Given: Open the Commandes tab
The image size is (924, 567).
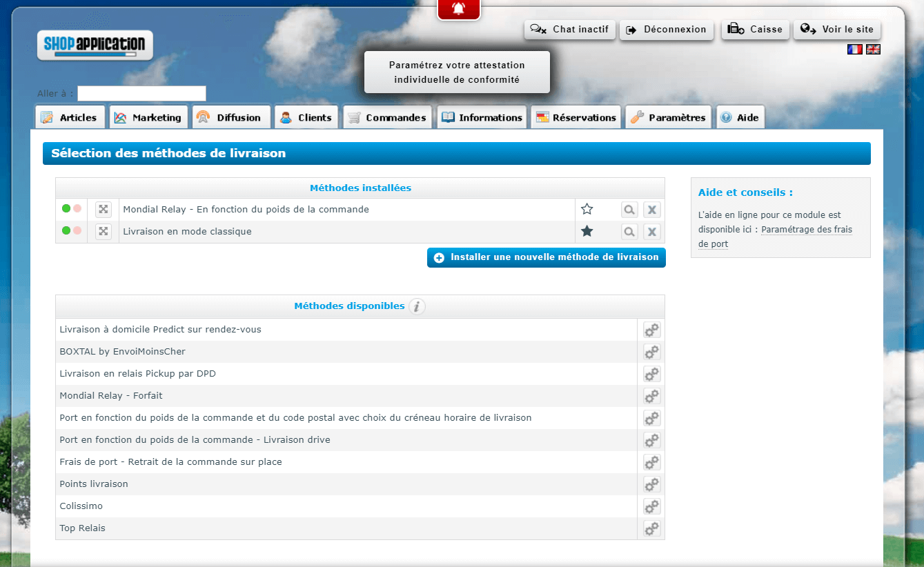Looking at the screenshot, I should [x=388, y=117].
